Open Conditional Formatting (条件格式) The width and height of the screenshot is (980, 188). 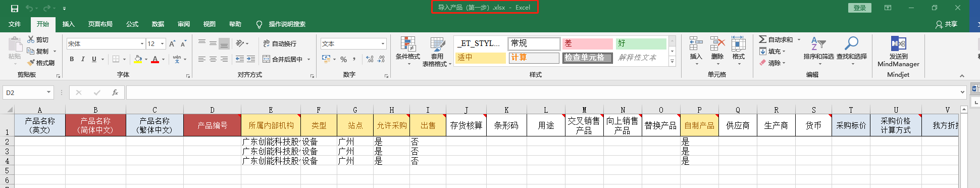pos(408,51)
